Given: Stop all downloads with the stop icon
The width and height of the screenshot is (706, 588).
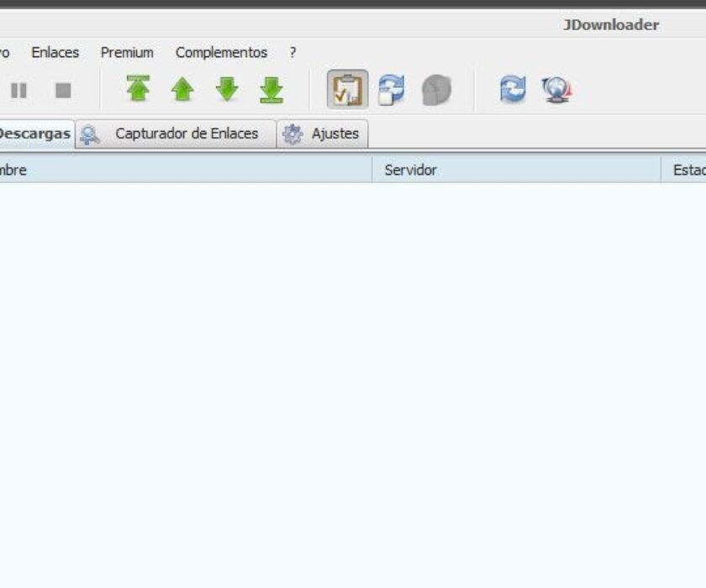Looking at the screenshot, I should [63, 91].
